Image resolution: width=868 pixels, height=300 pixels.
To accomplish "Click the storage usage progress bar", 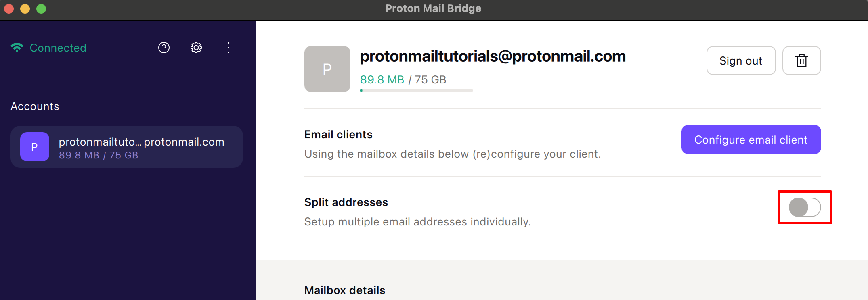I will [x=416, y=90].
